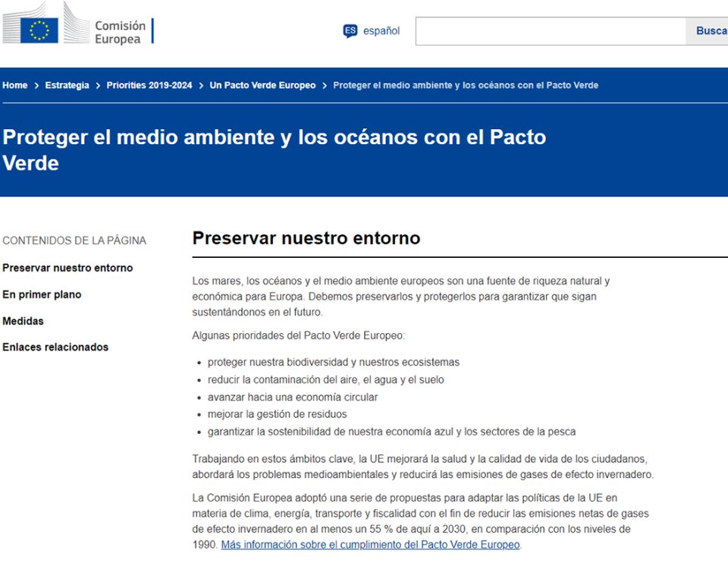Click the chevron right after Home breadcrumb
The image size is (728, 569).
(x=36, y=86)
